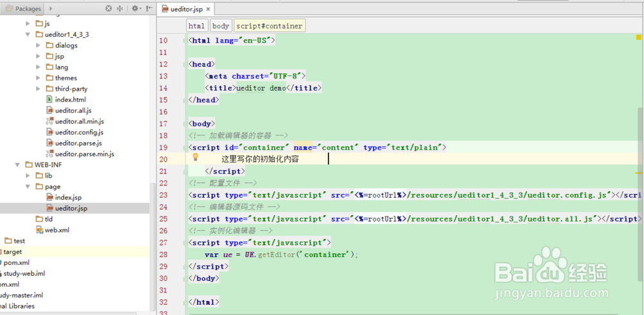The width and height of the screenshot is (644, 315).
Task: Expand the js folder
Action: (x=28, y=23)
